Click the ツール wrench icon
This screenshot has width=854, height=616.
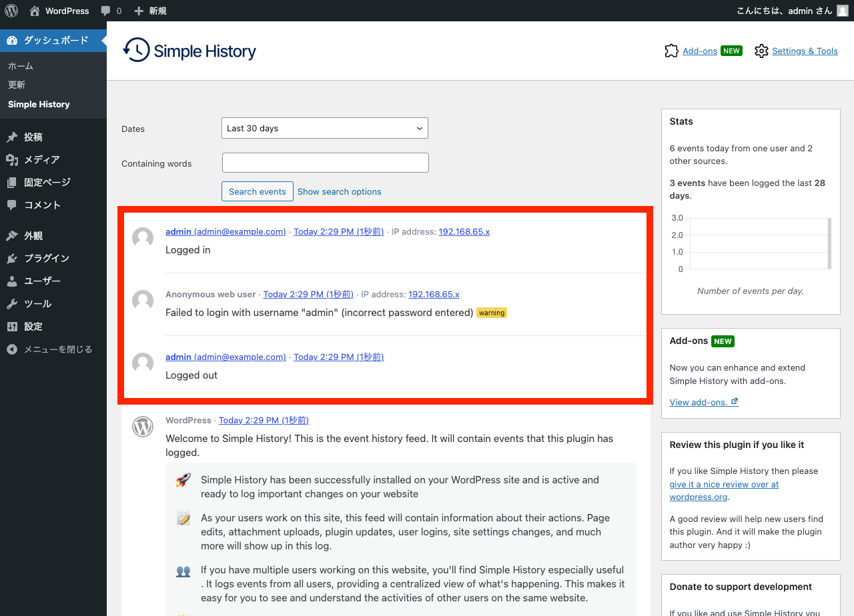(x=12, y=304)
